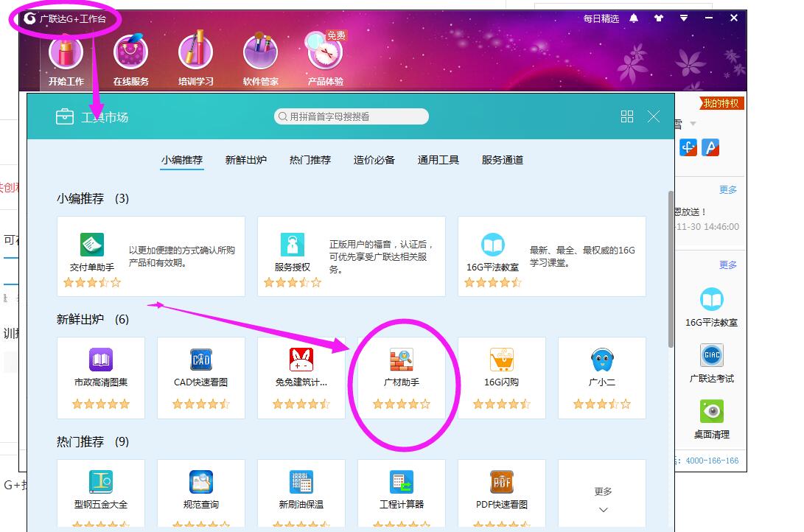
Task: Select the 造价必备 tab
Action: (374, 160)
